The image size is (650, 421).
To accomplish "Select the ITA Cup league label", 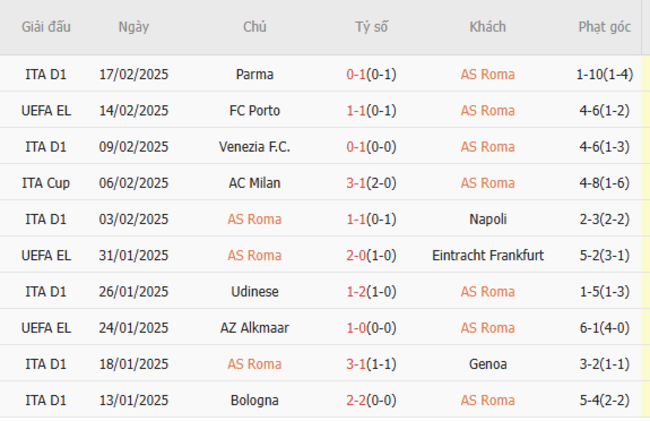I will (46, 183).
